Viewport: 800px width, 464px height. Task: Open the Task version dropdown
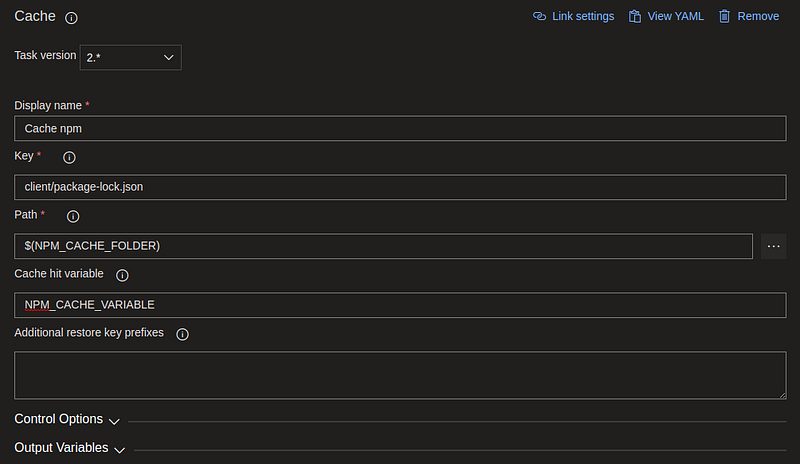point(131,58)
